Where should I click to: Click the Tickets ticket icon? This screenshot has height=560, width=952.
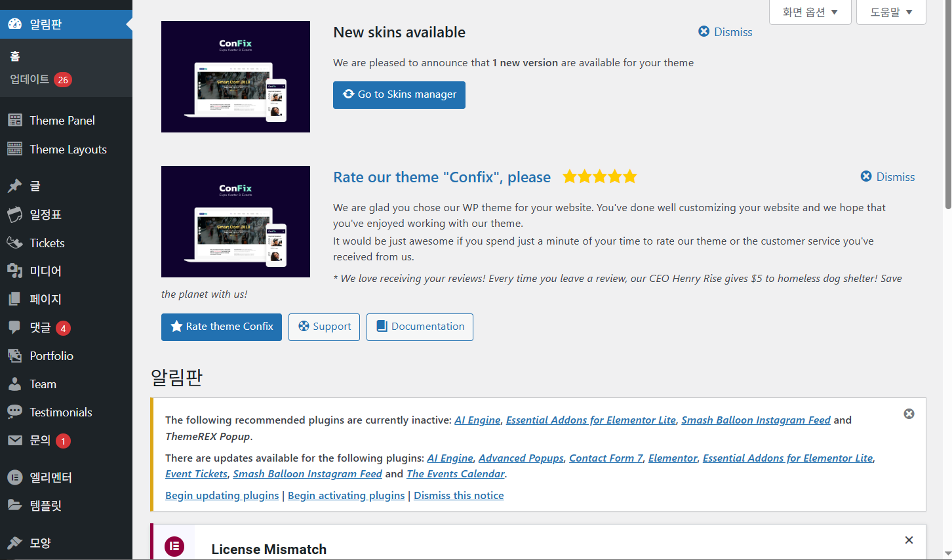15,243
